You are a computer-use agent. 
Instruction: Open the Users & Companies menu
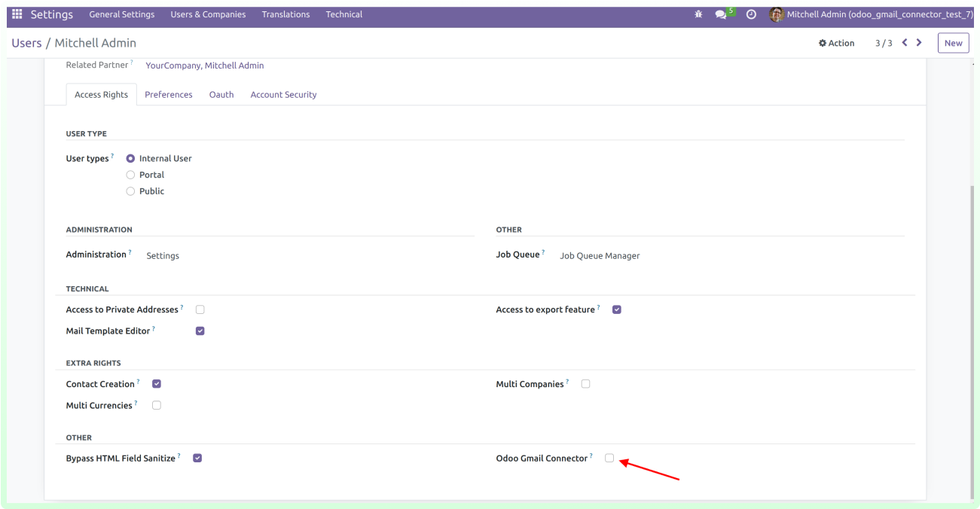208,14
